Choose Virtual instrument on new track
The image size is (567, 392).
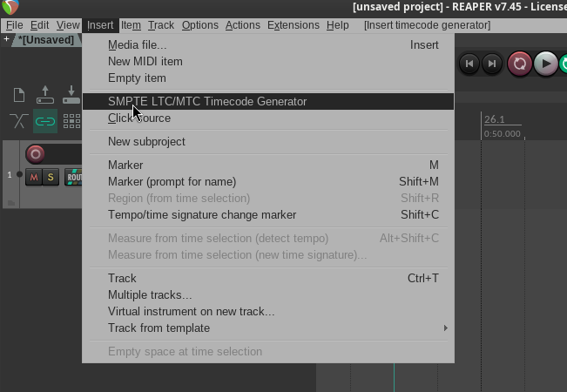click(x=191, y=311)
